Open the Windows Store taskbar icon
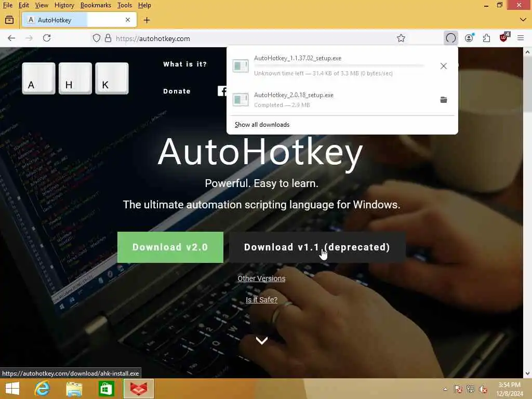532x399 pixels. tap(106, 389)
